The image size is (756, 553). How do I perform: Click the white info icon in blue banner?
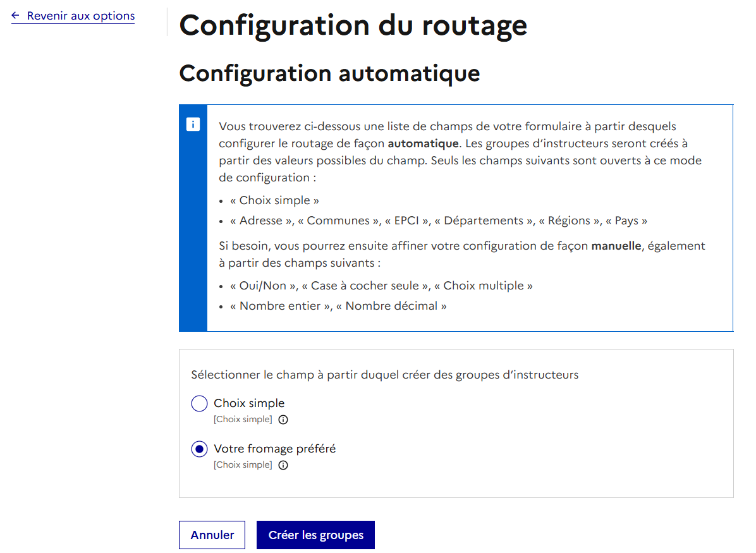point(193,124)
